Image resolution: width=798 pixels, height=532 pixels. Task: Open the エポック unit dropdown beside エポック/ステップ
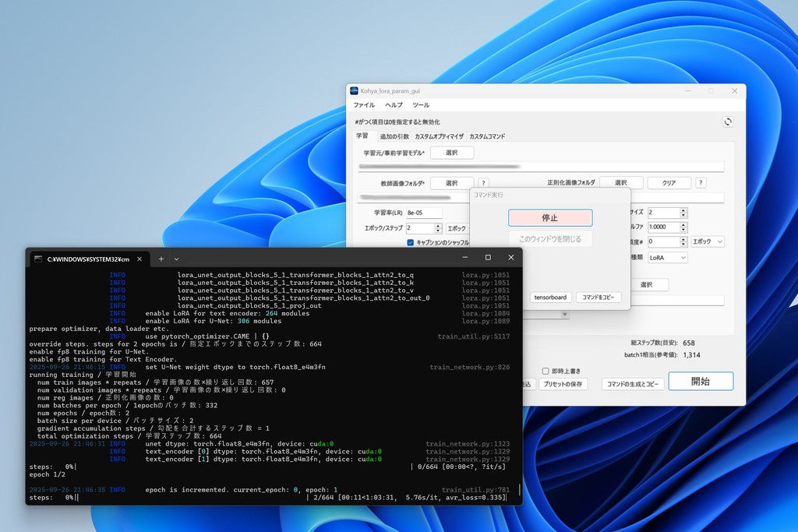click(457, 228)
